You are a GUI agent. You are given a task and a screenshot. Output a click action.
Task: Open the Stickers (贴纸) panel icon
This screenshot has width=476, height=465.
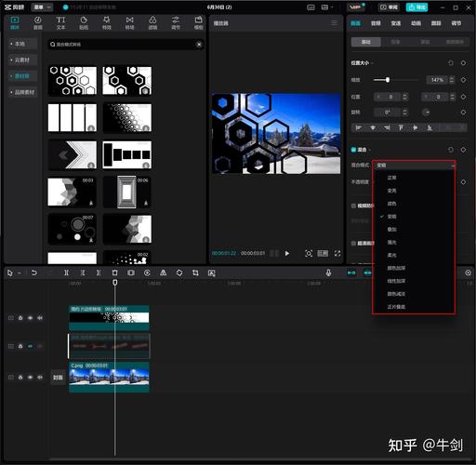[x=84, y=23]
